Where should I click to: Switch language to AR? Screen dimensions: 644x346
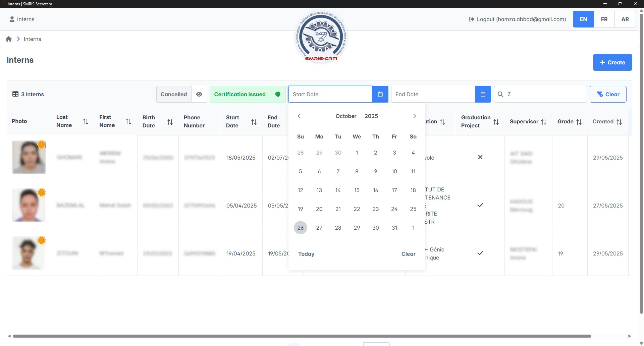pyautogui.click(x=625, y=19)
